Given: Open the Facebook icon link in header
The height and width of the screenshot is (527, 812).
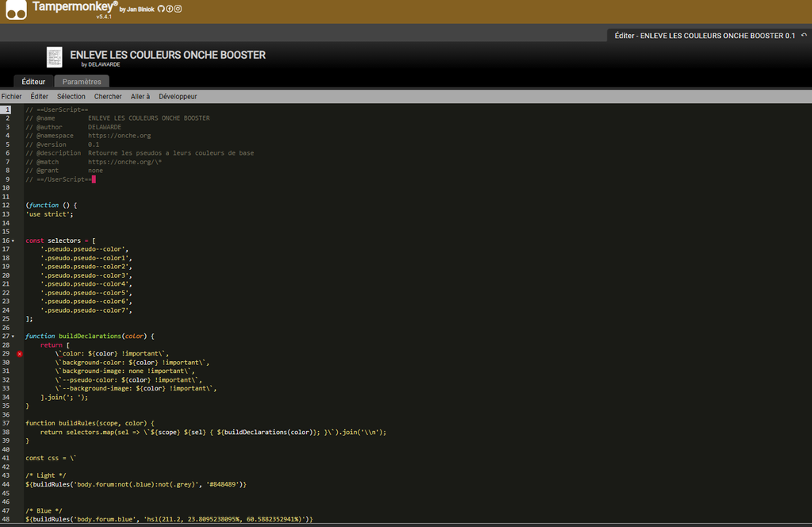Looking at the screenshot, I should click(170, 9).
